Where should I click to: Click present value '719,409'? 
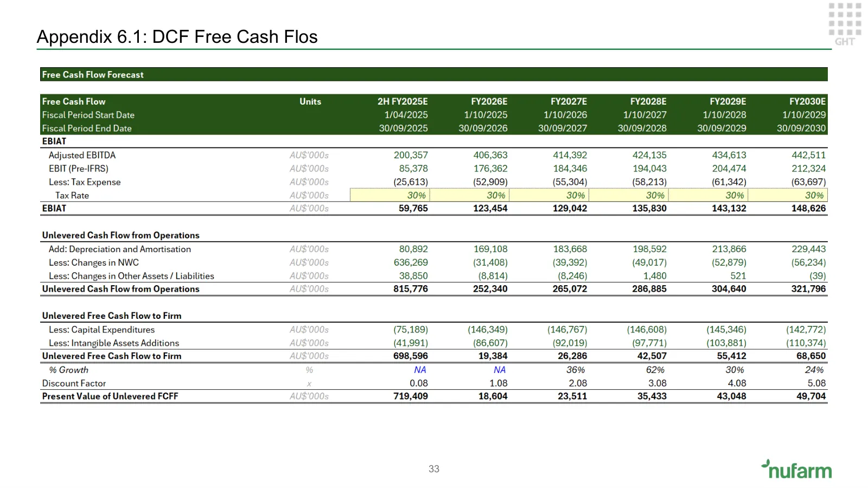click(x=411, y=396)
